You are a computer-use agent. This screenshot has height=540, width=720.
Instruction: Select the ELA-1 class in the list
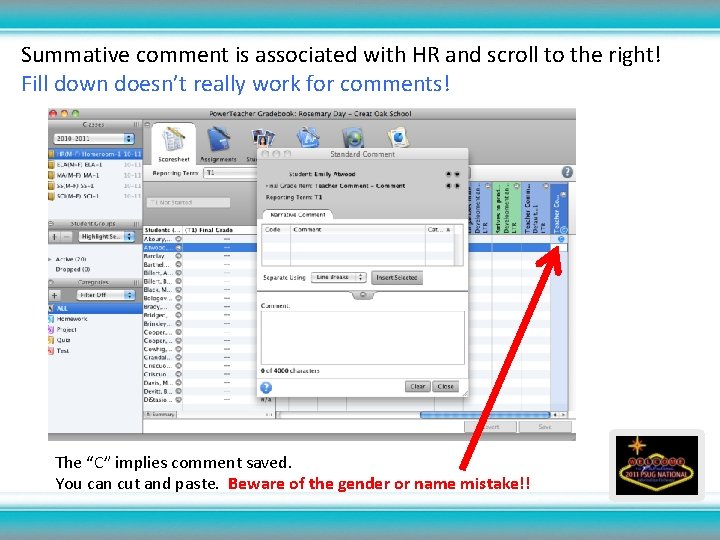tap(96, 164)
